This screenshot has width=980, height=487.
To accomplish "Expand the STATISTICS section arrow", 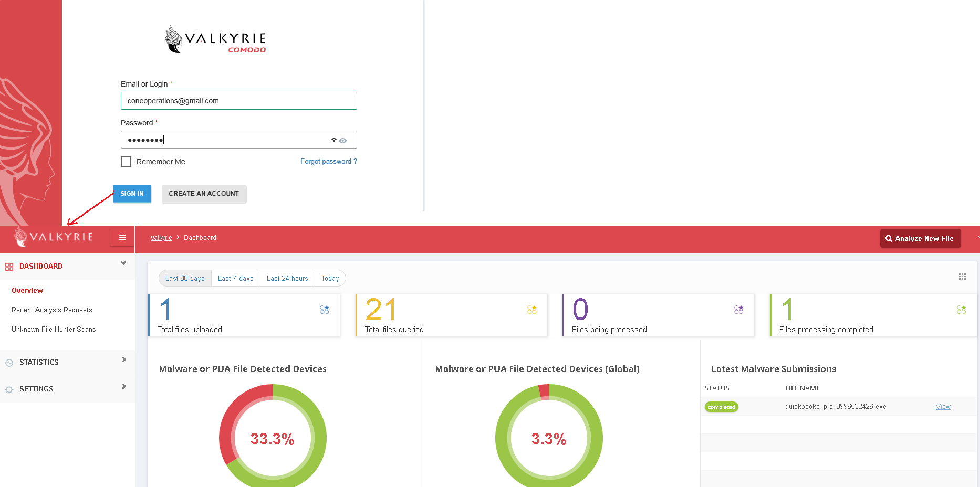I will (x=124, y=359).
